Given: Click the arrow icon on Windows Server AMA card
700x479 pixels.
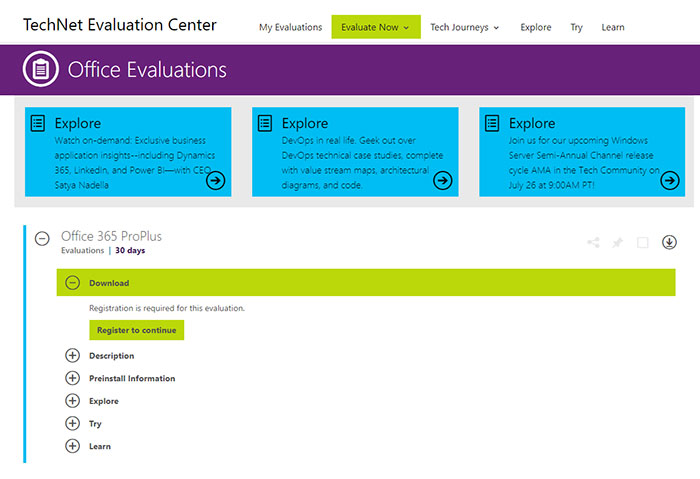Looking at the screenshot, I should point(670,181).
